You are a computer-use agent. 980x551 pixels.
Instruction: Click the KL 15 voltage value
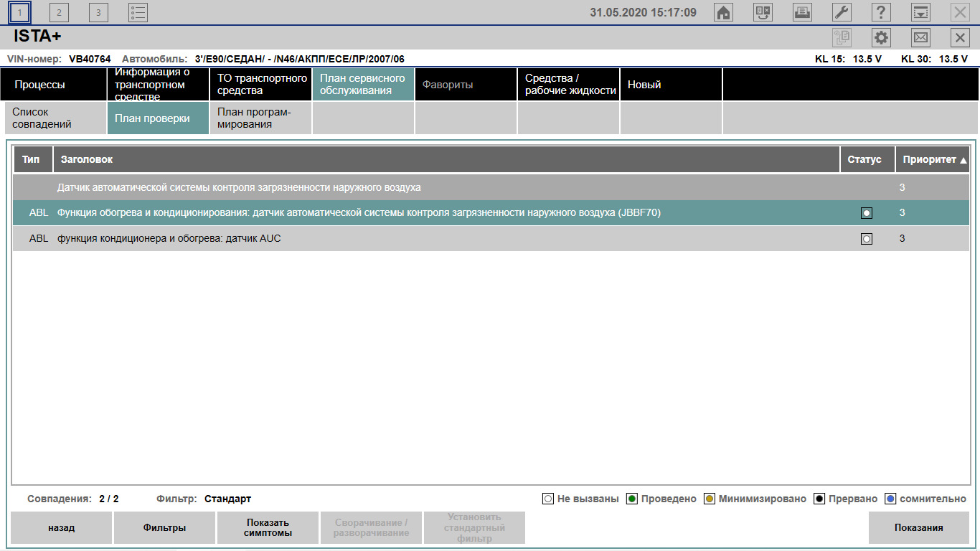tap(867, 59)
